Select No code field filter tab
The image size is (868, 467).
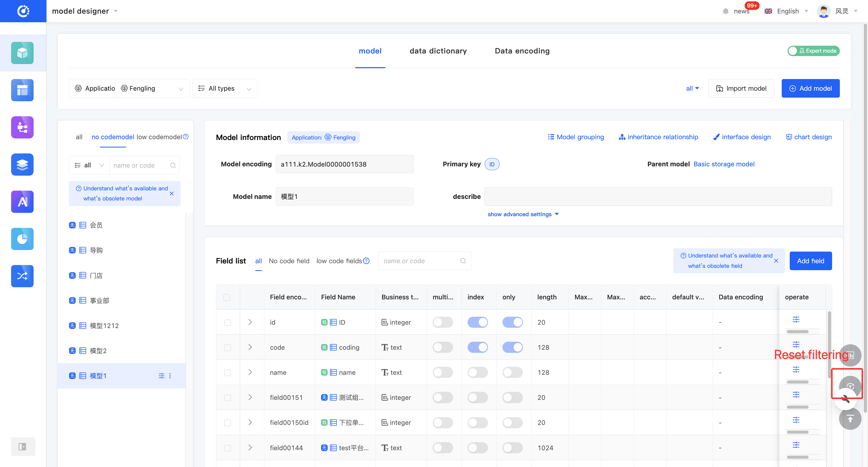tap(289, 261)
